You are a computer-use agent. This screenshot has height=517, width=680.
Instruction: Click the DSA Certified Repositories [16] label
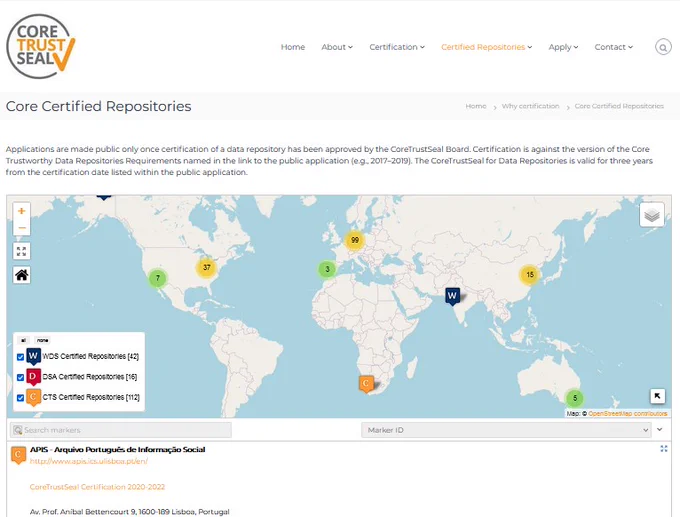point(90,376)
